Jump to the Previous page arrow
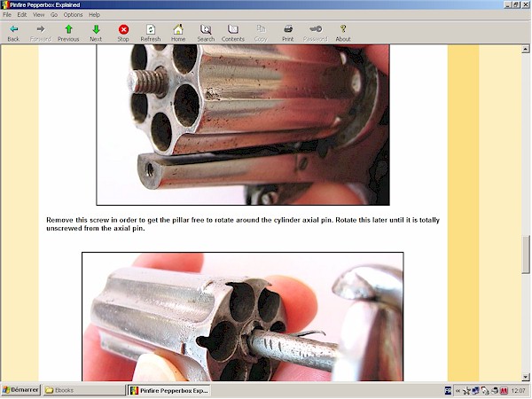This screenshot has width=532, height=399. tap(68, 33)
